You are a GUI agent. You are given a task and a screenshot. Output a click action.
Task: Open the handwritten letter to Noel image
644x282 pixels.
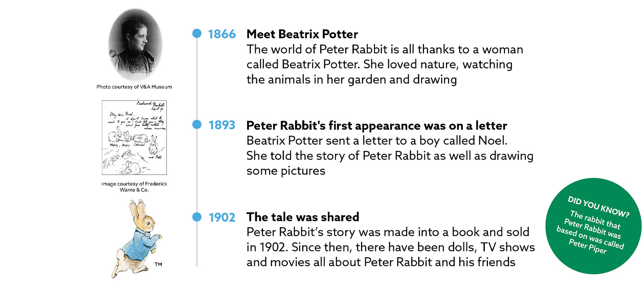[134, 137]
